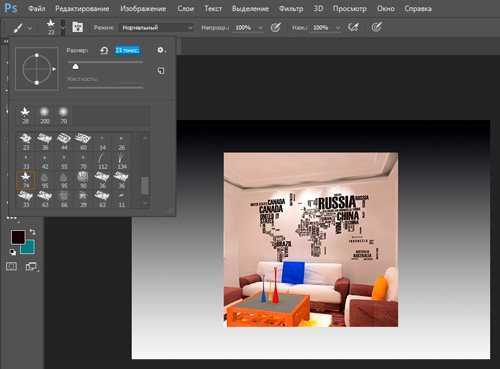
Task: Select the first recent leaf brush
Action: [x=25, y=115]
